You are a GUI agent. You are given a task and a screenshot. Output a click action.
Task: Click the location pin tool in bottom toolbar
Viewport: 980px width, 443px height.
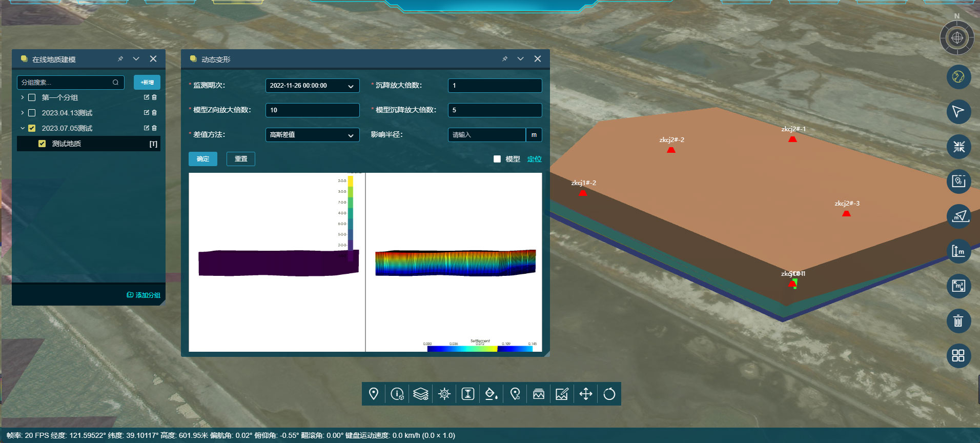point(374,394)
